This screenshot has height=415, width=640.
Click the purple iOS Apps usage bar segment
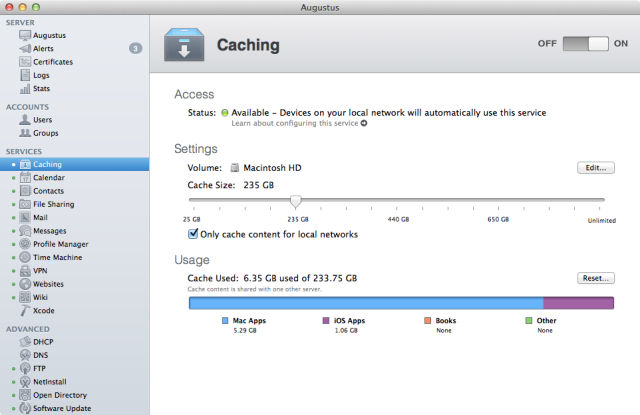click(x=578, y=303)
